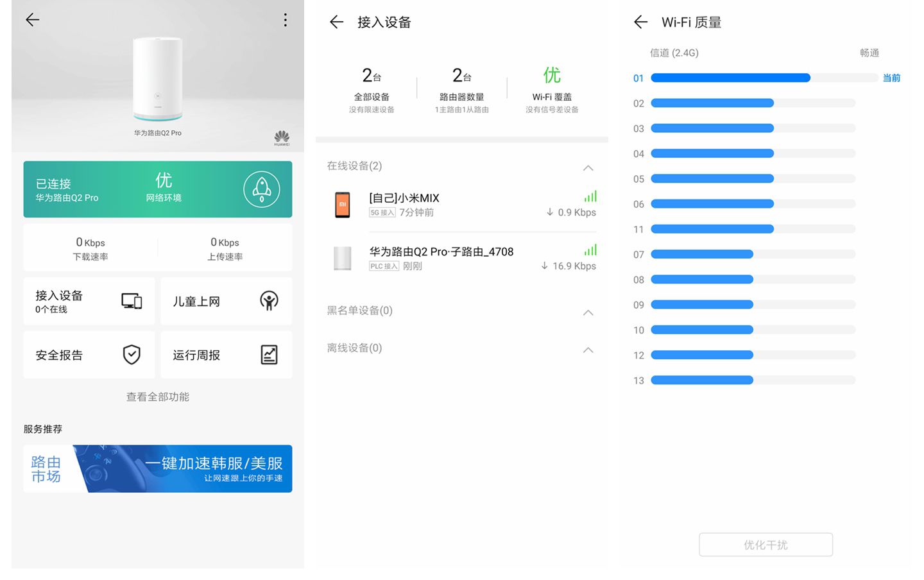This screenshot has height=580, width=924.
Task: Select channel 02 quality bar
Action: [x=753, y=103]
